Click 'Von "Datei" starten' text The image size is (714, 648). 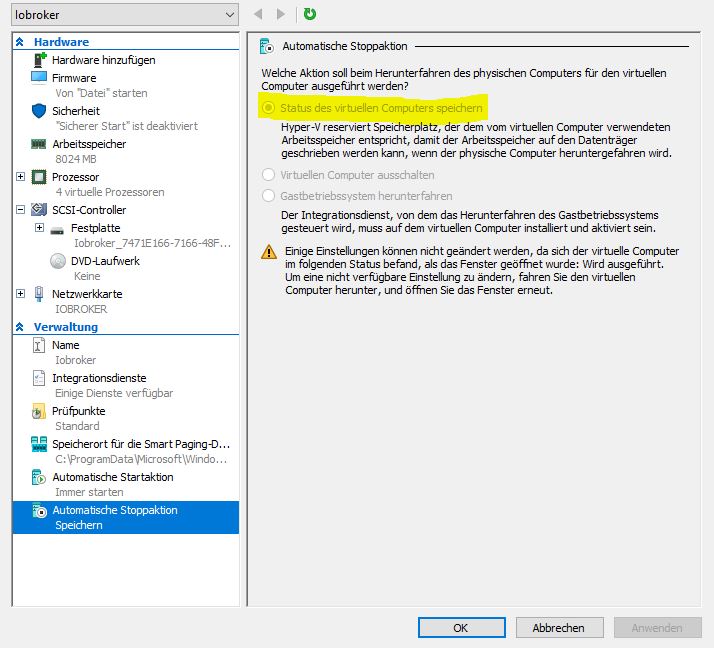(101, 93)
